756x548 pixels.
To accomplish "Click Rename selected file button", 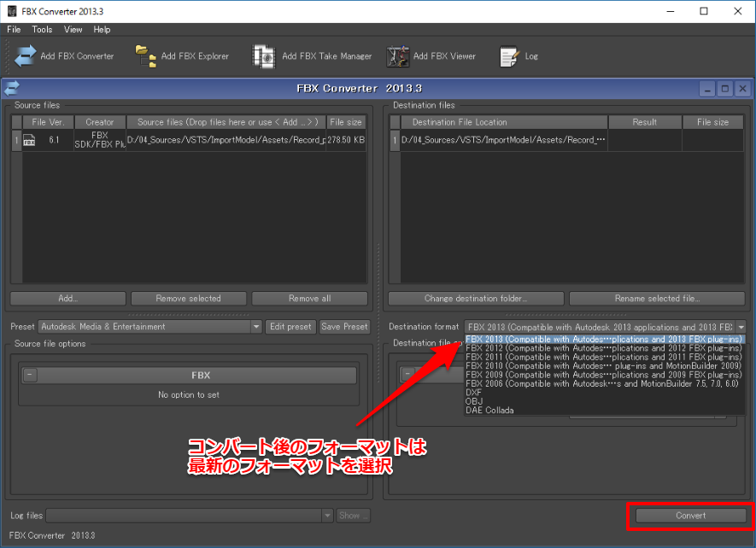I will click(x=657, y=299).
